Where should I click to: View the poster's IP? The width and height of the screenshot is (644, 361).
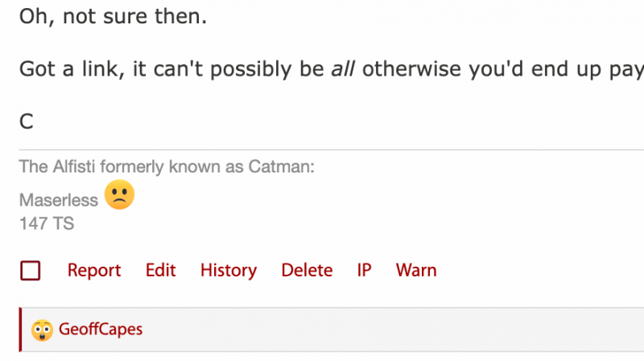(x=365, y=271)
